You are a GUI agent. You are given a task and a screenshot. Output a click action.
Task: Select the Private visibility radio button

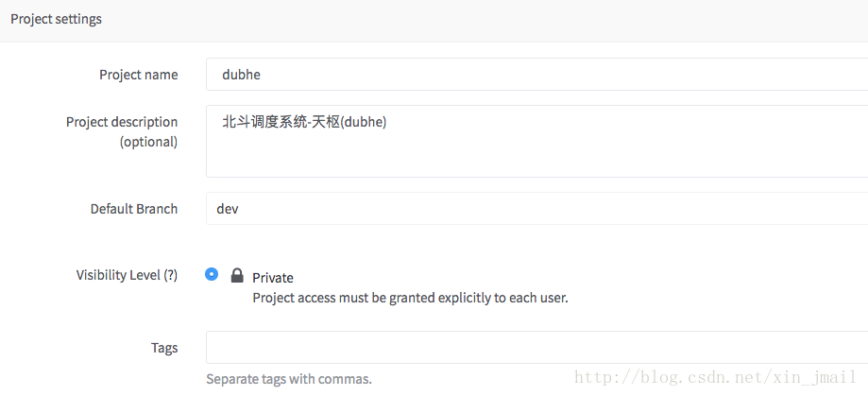click(212, 274)
